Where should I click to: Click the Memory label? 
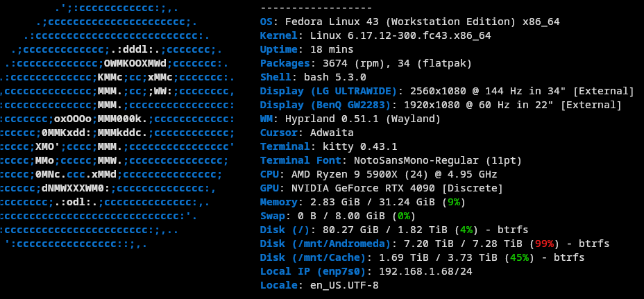[279, 202]
